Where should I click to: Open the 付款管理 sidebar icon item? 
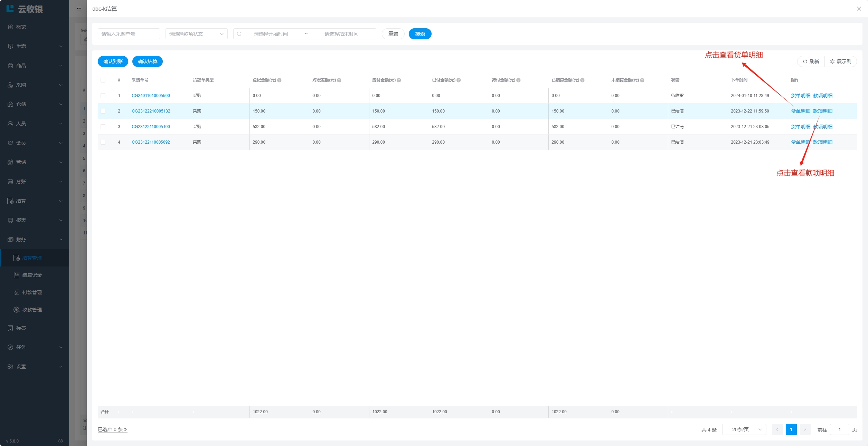coord(17,292)
